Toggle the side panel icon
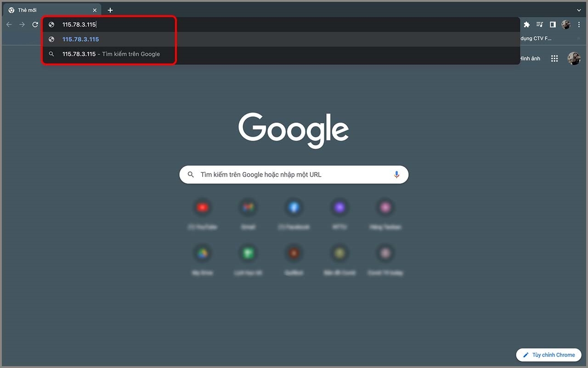This screenshot has width=588, height=368. 553,24
